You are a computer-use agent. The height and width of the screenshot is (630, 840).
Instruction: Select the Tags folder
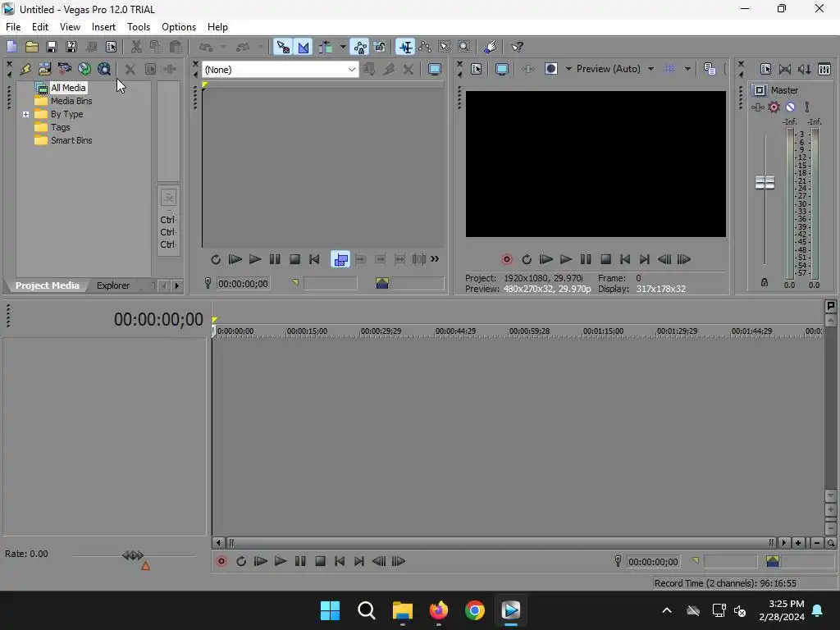(60, 127)
